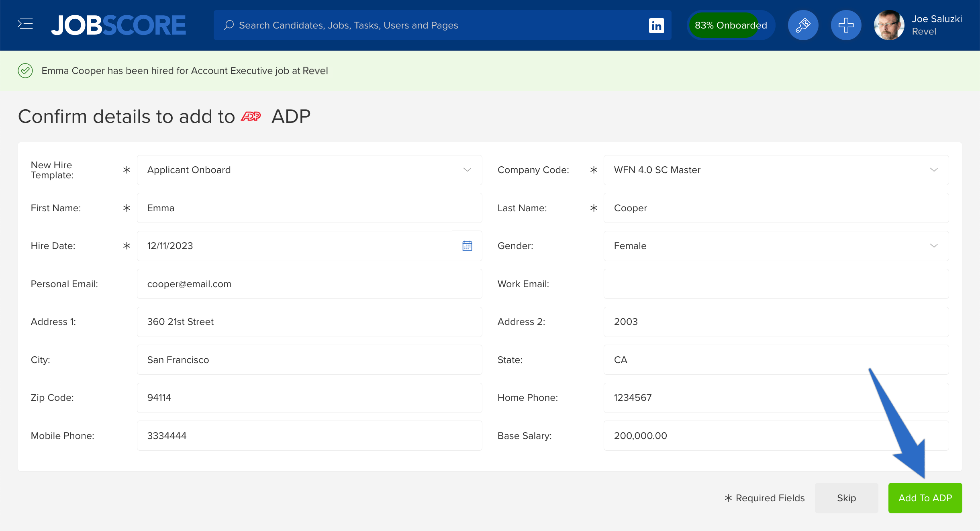
Task: Click the empty Work Email field
Action: pos(776,284)
